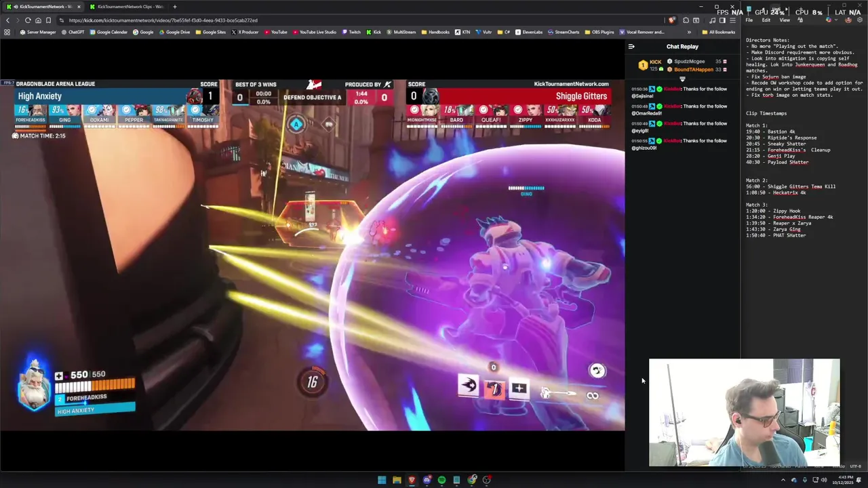Screen dimensions: 868x488
Task: Open notes window settings gear
Action: [x=860, y=20]
